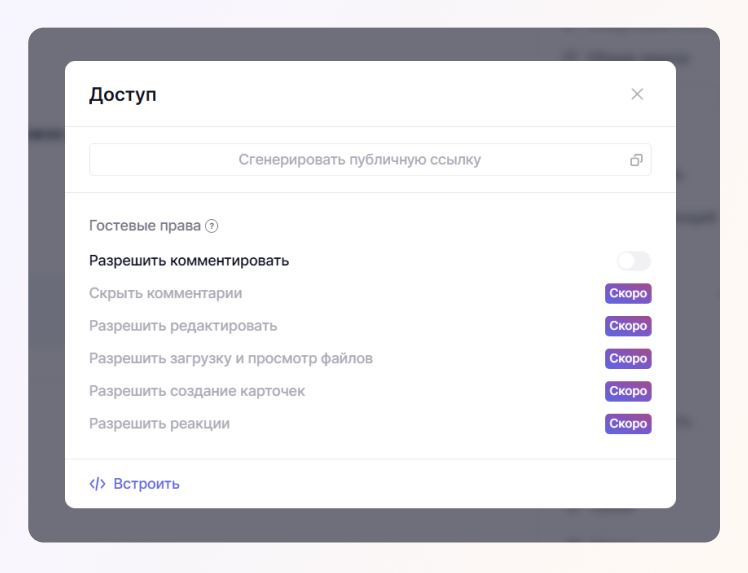Copy the public link using the copy icon

tap(636, 160)
